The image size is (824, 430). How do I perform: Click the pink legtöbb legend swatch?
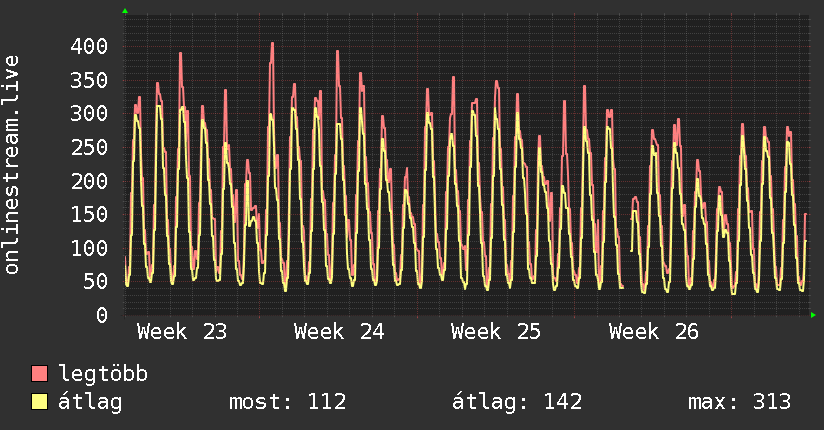click(39, 373)
